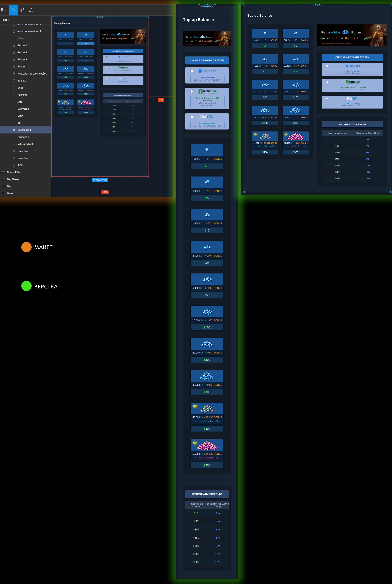Click image icon of li-icon 1 layer
This screenshot has height=584, width=392.
pyautogui.click(x=14, y=67)
